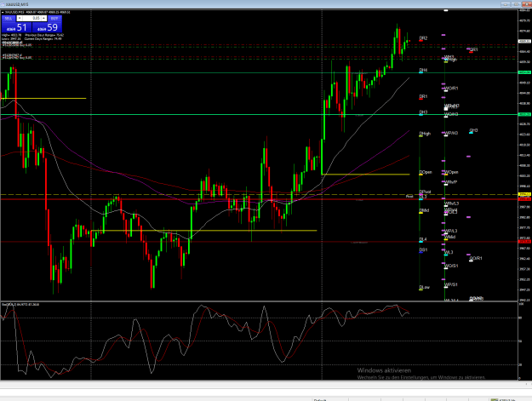Viewport: 532px width, 401px height.
Task: Click the large sell price 51 tile
Action: click(x=17, y=27)
